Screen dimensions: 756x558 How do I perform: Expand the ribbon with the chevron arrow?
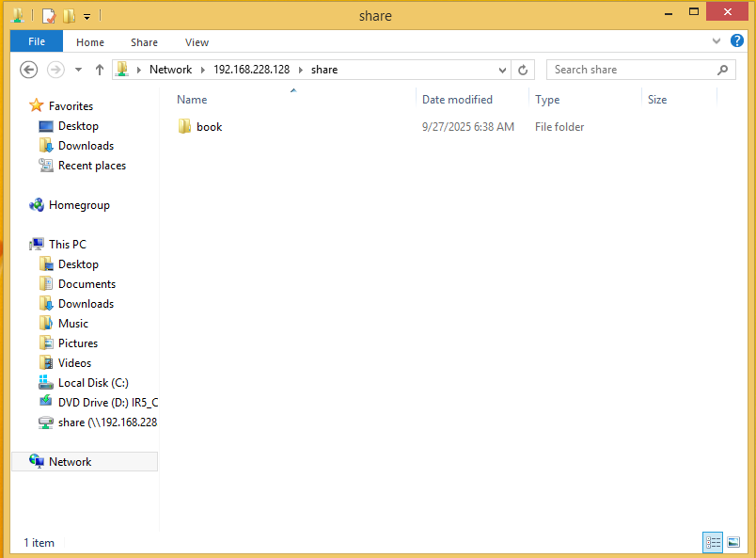pos(717,41)
